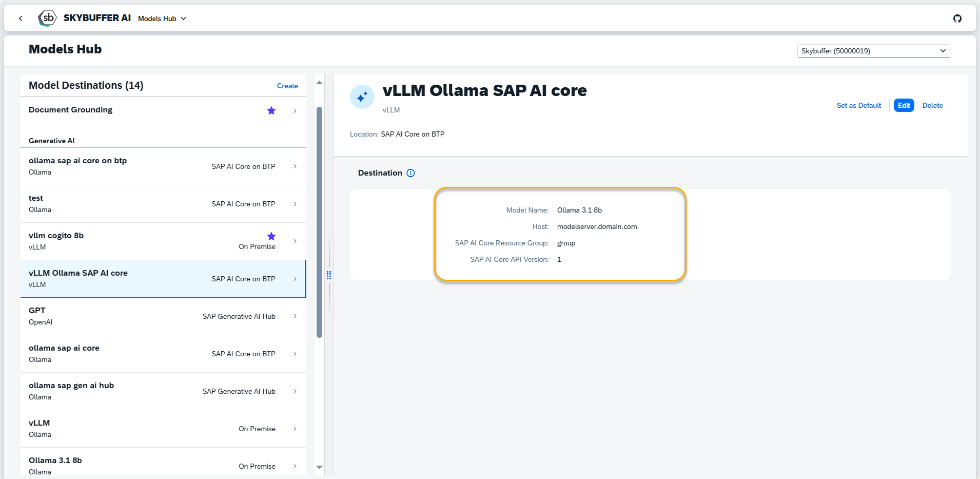Click Create model destination link
This screenshot has width=980, height=479.
[x=287, y=86]
